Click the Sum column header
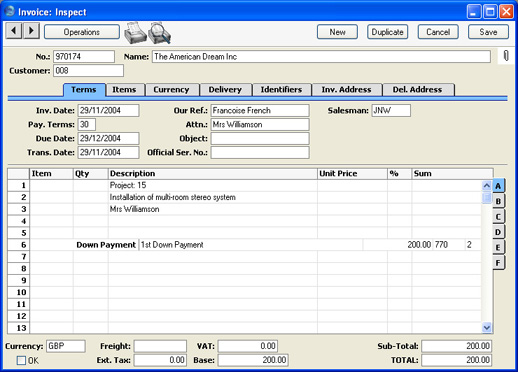Screen dimensions: 518x372 click(x=452, y=174)
